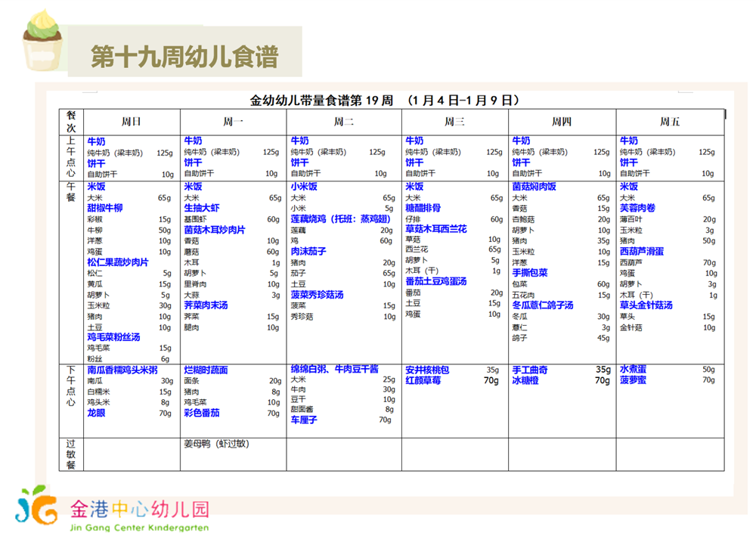Click the 甜椒牛柳 dish name
This screenshot has width=756, height=545.
tap(105, 208)
